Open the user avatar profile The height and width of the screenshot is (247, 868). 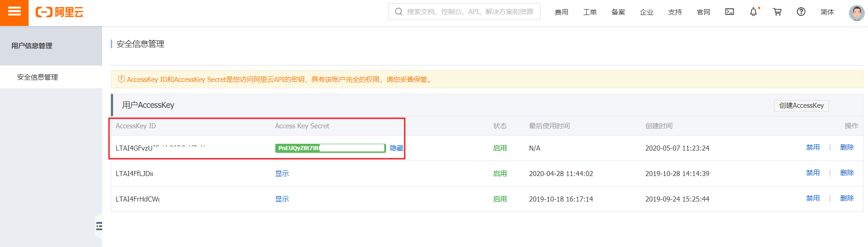coord(856,13)
